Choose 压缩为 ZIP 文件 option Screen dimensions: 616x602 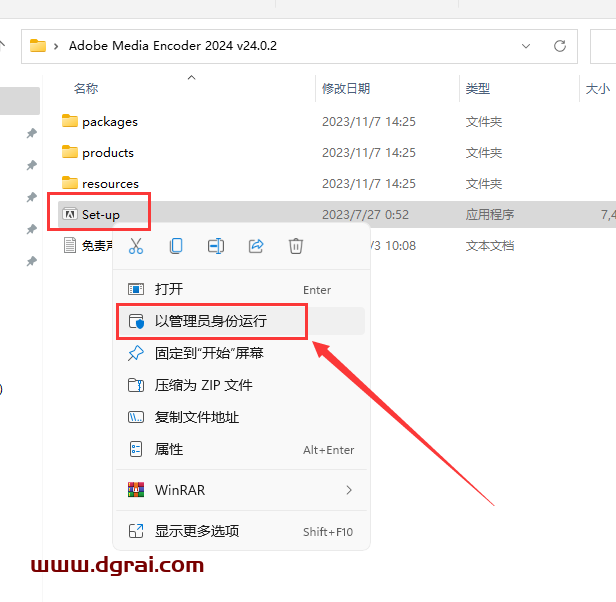click(241, 385)
